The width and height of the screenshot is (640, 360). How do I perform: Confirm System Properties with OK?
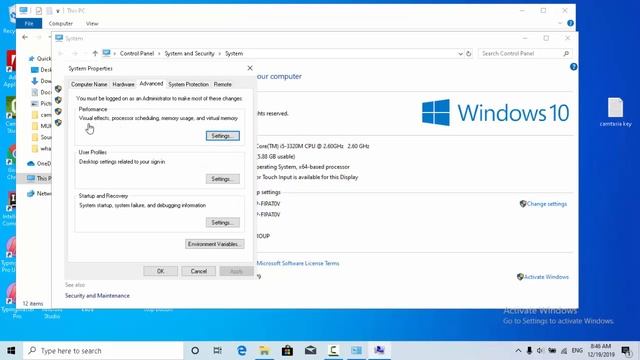point(160,271)
